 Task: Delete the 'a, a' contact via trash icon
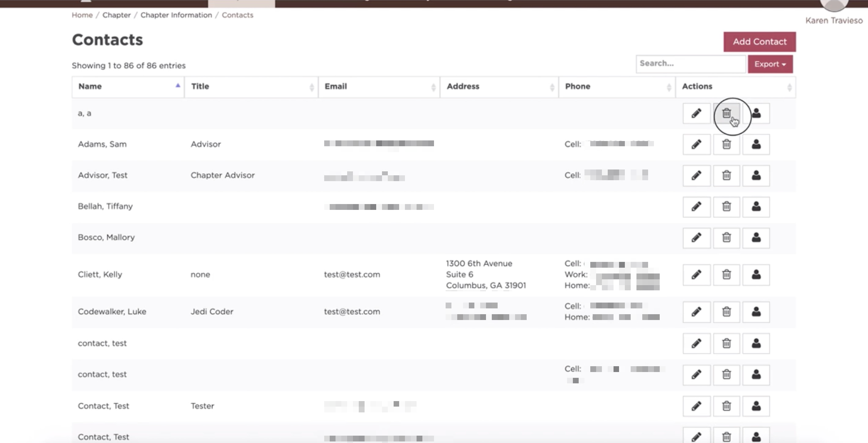pos(726,113)
